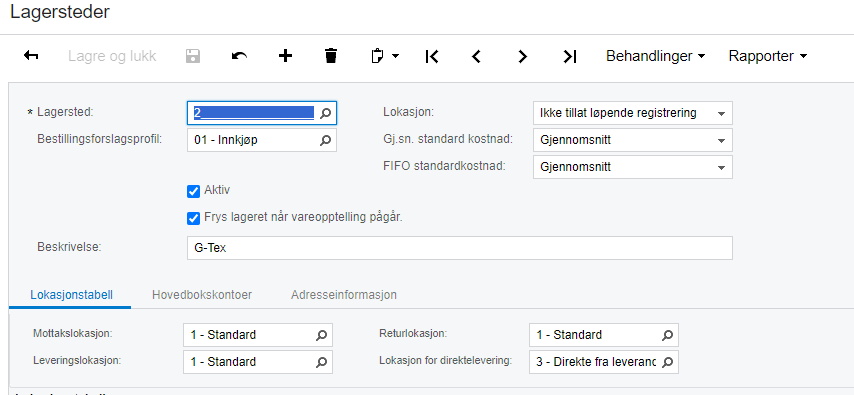Expand the Gj.sn. standard kostnad dropdown
The width and height of the screenshot is (854, 395).
pyautogui.click(x=721, y=141)
